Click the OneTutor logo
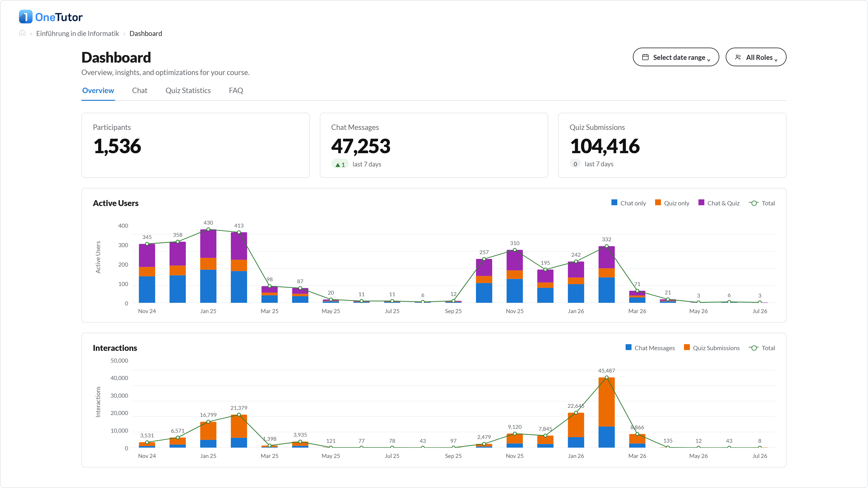This screenshot has height=488, width=868. coord(51,17)
